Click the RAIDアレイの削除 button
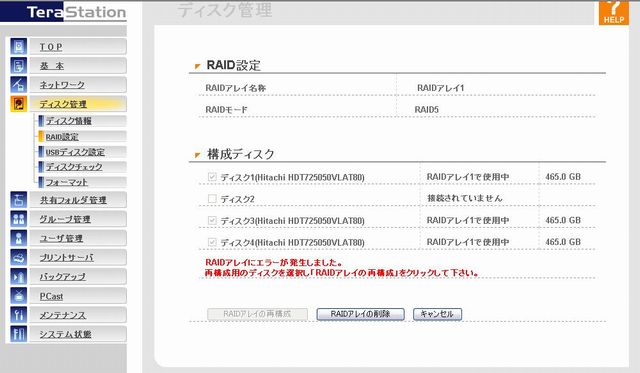This screenshot has height=373, width=640. click(x=360, y=314)
